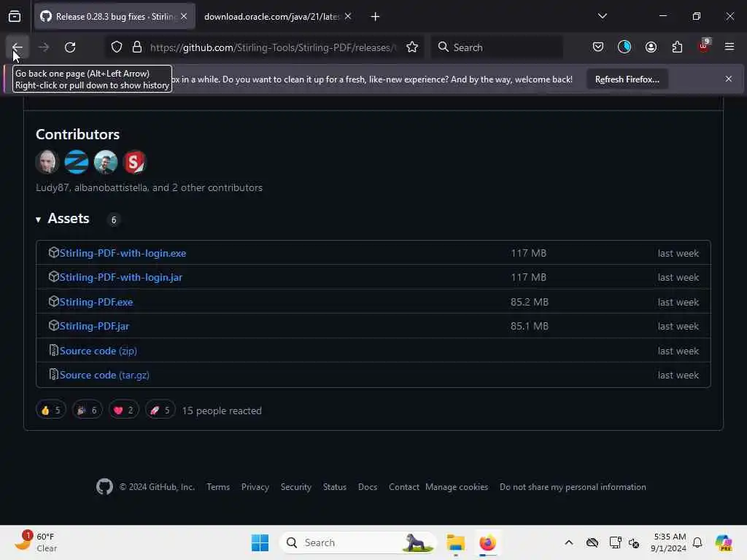747x560 pixels.
Task: Show hidden system tray icons
Action: point(569,542)
